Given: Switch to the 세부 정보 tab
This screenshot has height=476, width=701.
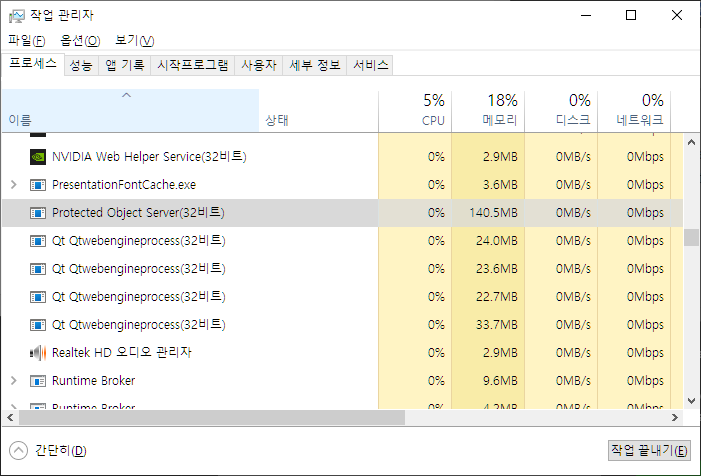Looking at the screenshot, I should [315, 65].
